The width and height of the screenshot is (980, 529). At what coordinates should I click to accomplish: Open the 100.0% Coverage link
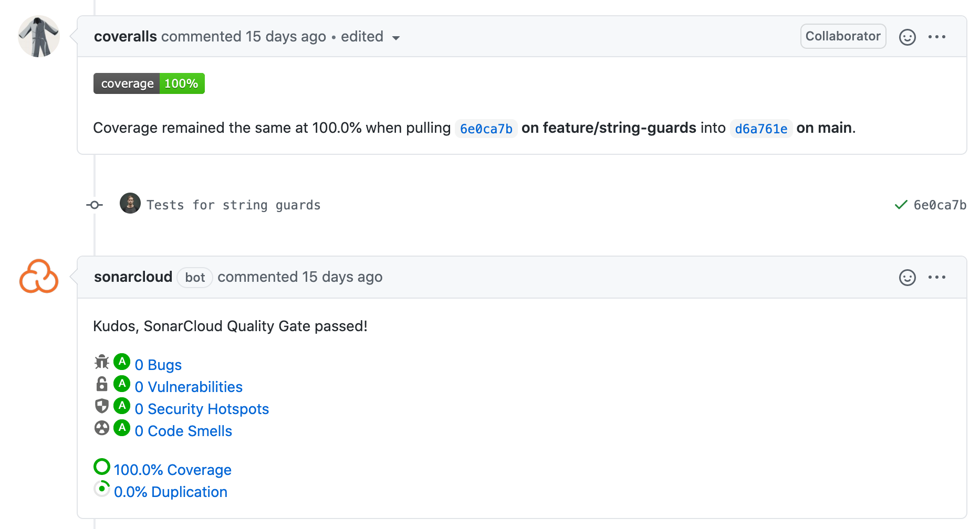(172, 470)
